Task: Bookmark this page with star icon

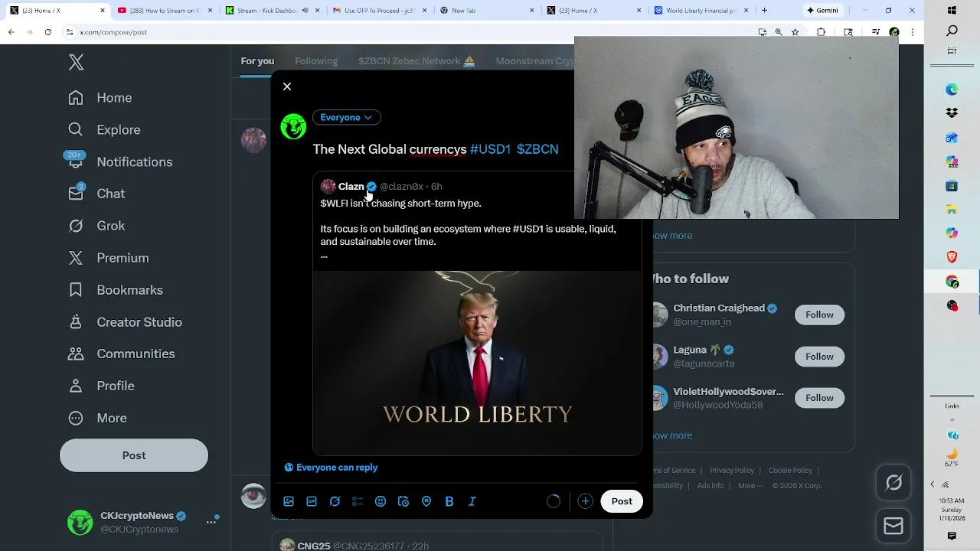Action: pyautogui.click(x=795, y=32)
